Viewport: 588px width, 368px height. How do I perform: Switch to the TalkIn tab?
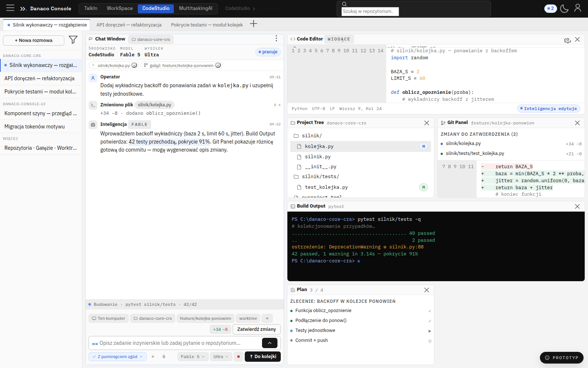click(x=91, y=8)
